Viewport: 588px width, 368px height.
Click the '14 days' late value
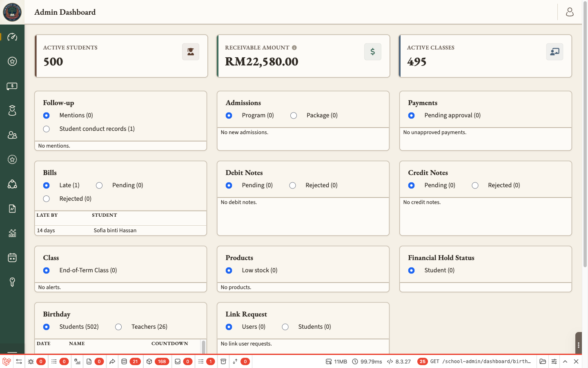tap(46, 231)
